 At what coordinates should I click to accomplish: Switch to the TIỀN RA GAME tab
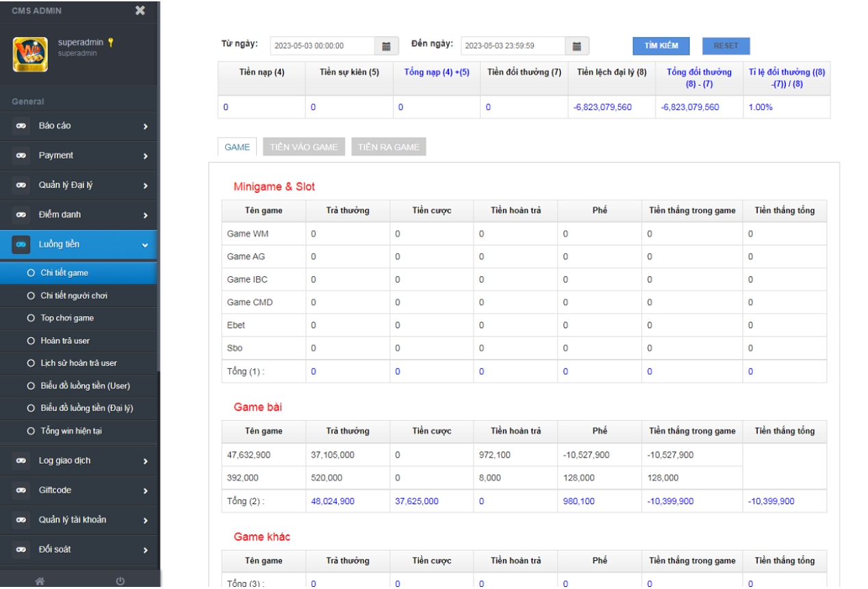point(389,147)
